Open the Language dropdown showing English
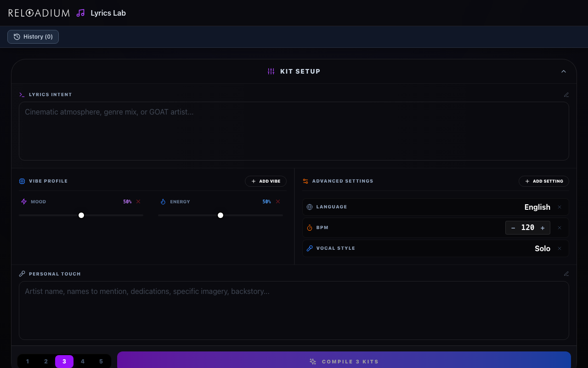This screenshot has width=588, height=368. tap(537, 207)
